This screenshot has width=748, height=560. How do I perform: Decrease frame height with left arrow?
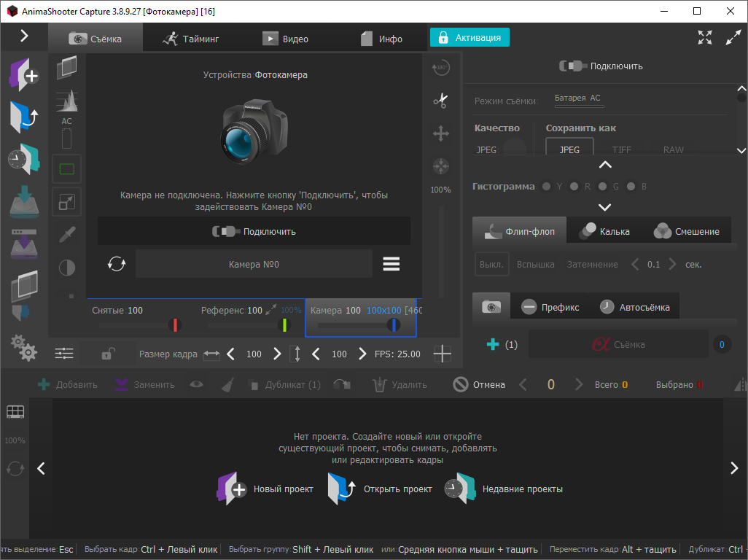coord(316,354)
